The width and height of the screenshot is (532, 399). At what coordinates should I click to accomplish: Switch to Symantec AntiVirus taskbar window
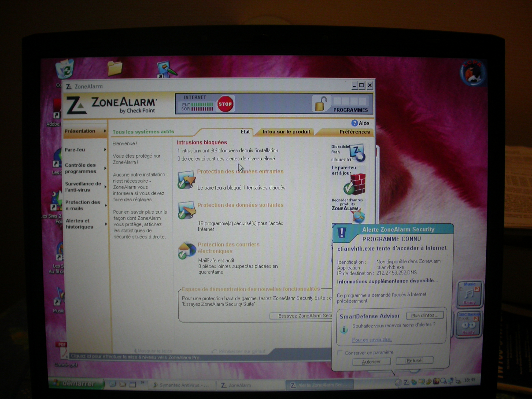tap(181, 385)
